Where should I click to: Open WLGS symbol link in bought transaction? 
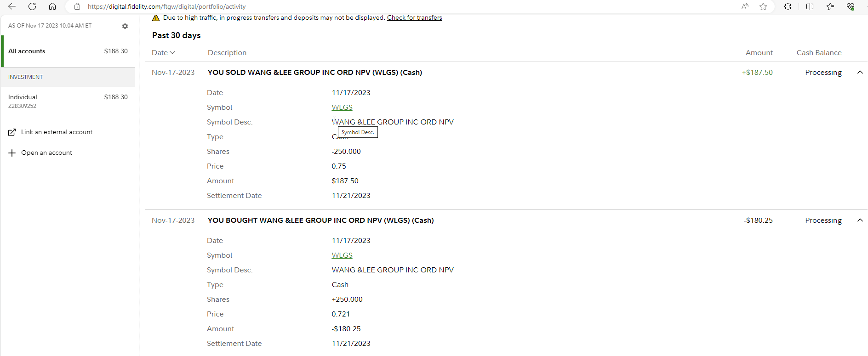(342, 255)
